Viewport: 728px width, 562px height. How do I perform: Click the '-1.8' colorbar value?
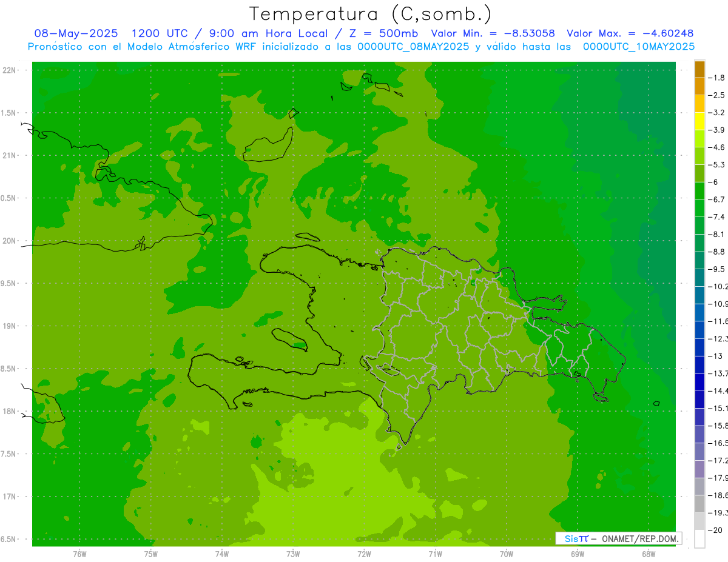click(x=717, y=78)
